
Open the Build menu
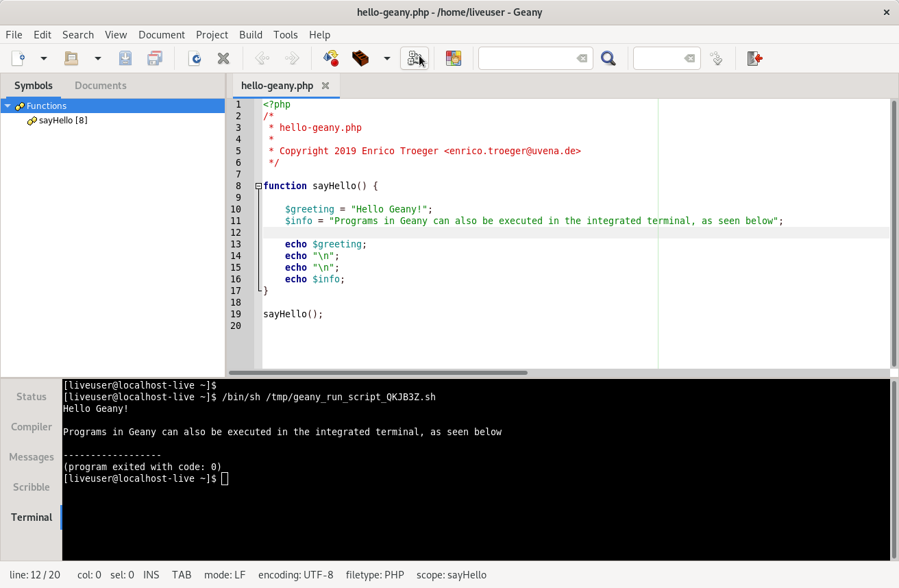coord(250,34)
